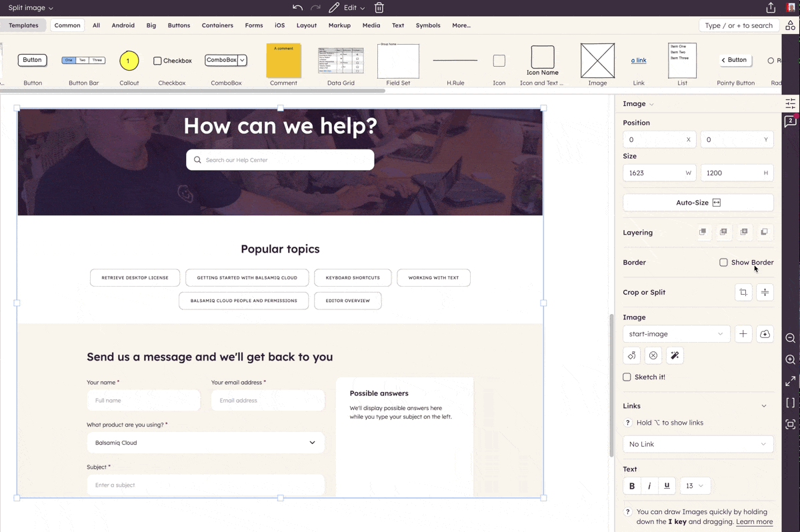800x532 pixels.
Task: Click the trash delete icon
Action: click(379, 8)
